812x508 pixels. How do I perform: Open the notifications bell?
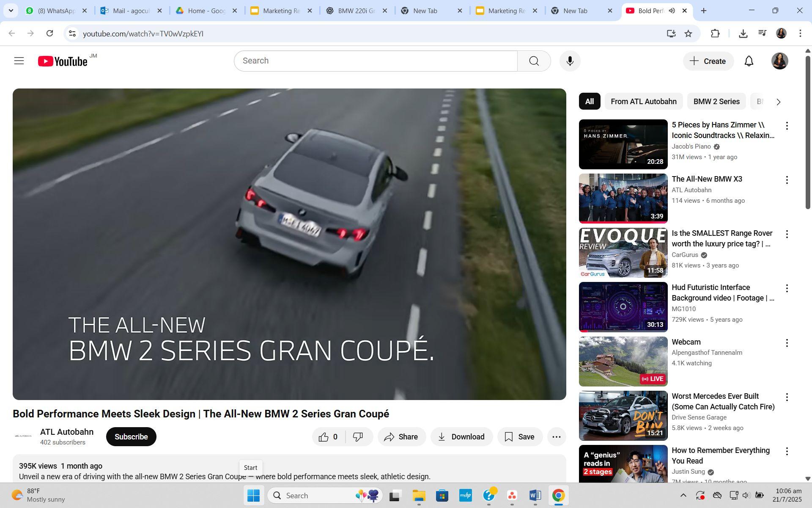749,61
